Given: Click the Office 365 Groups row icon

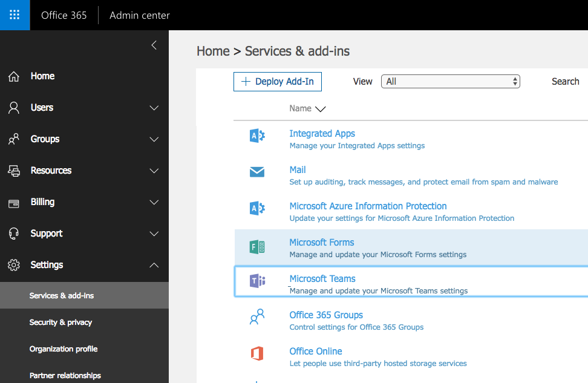Looking at the screenshot, I should (x=257, y=316).
